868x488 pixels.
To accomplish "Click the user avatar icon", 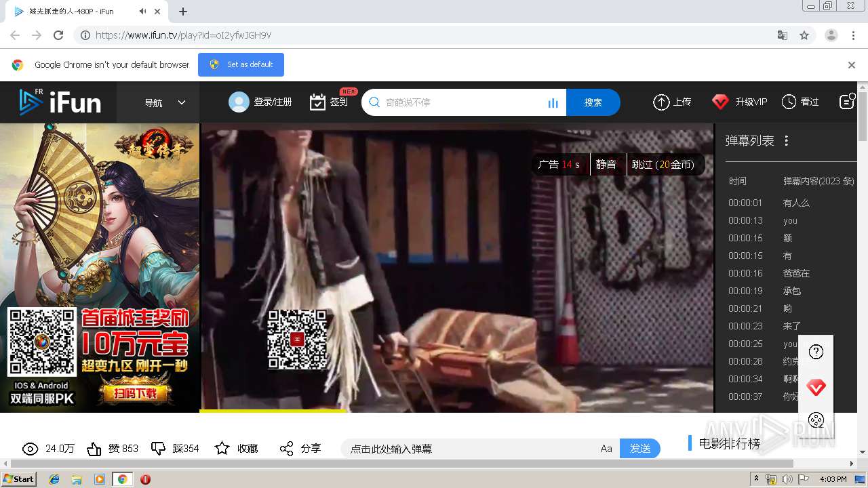I will [239, 102].
